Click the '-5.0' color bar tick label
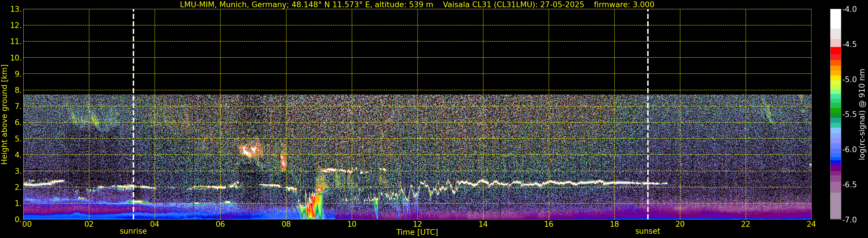This screenshot has width=868, height=238. 850,80
